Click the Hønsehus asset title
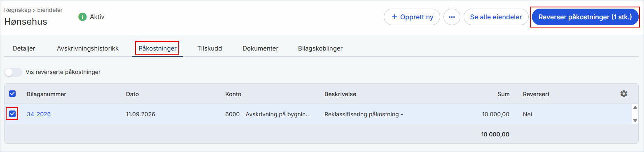The width and height of the screenshot is (644, 152). point(26,22)
